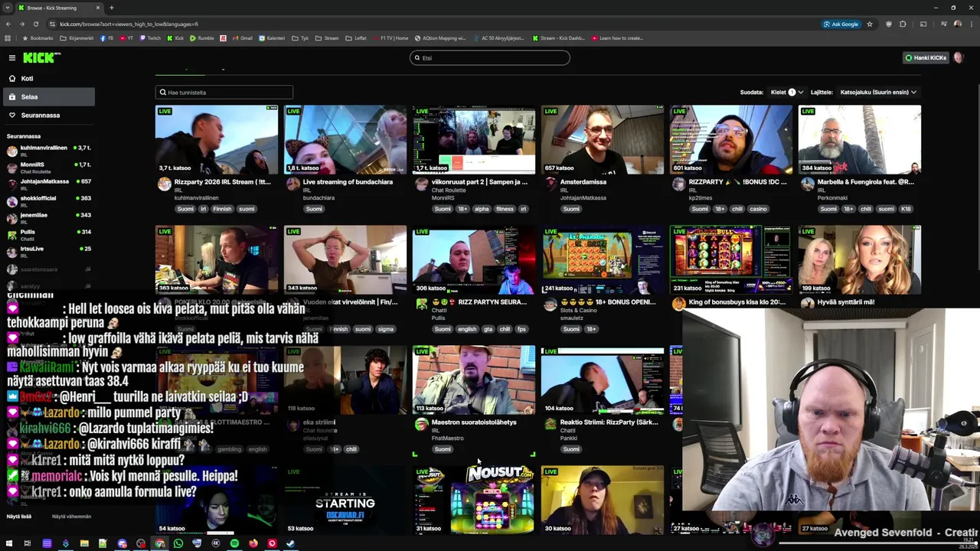This screenshot has height=551, width=980.
Task: Open Maestron suoratoistolähetys stream title
Action: (x=474, y=422)
